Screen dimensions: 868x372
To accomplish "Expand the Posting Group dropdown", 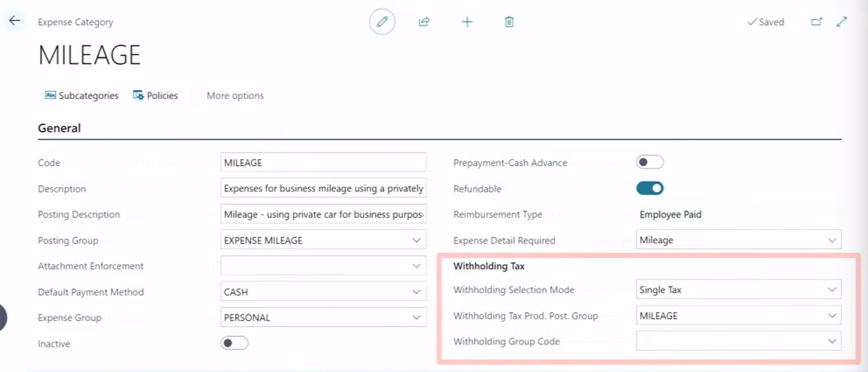I will [x=416, y=240].
